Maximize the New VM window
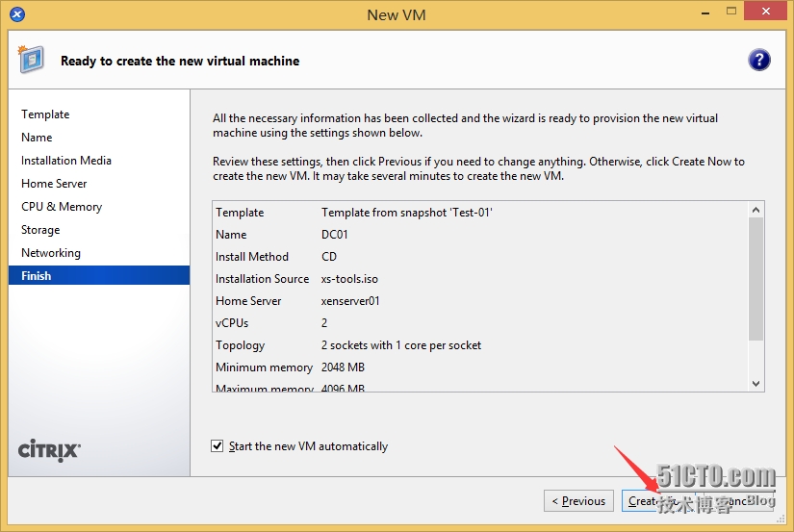The image size is (794, 532). [731, 12]
